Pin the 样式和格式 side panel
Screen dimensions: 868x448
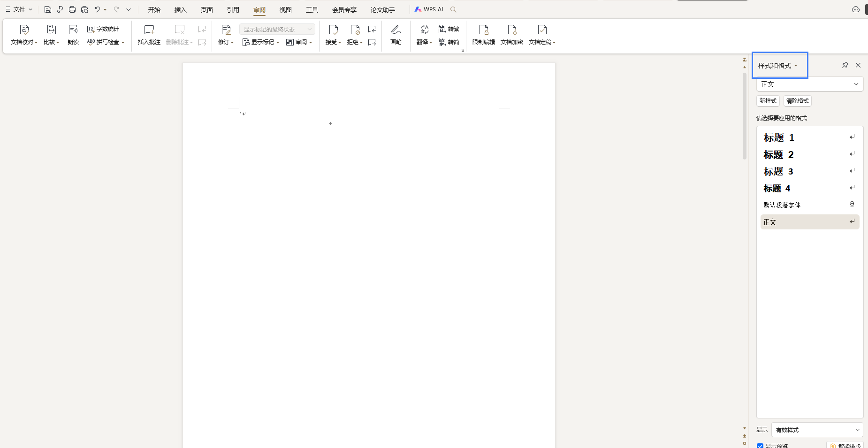click(x=845, y=65)
